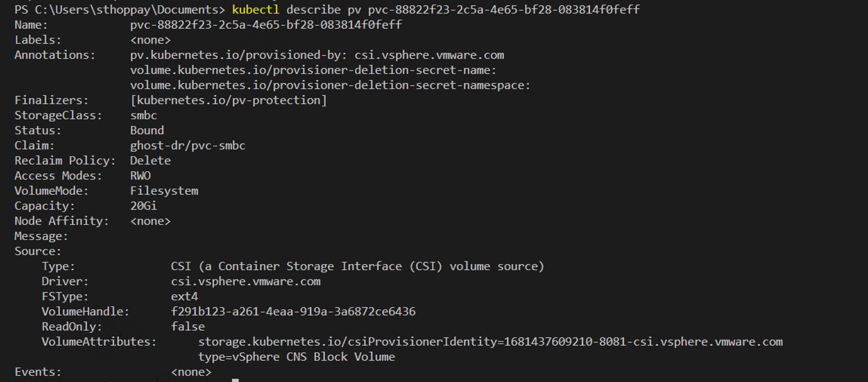Click the VolumeHandle ID value
Viewport: 868px width, 382px height.
coord(293,312)
